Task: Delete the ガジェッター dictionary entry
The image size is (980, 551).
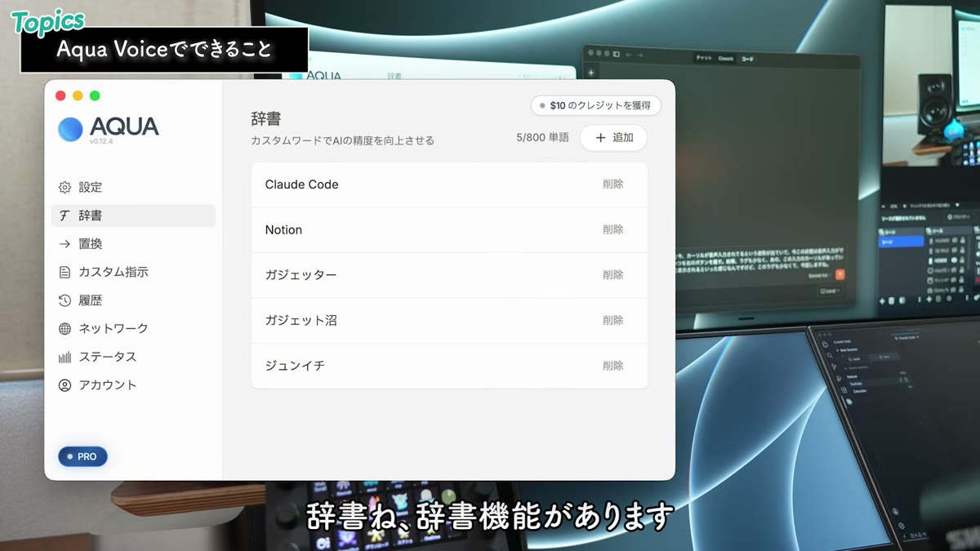Action: coord(613,275)
